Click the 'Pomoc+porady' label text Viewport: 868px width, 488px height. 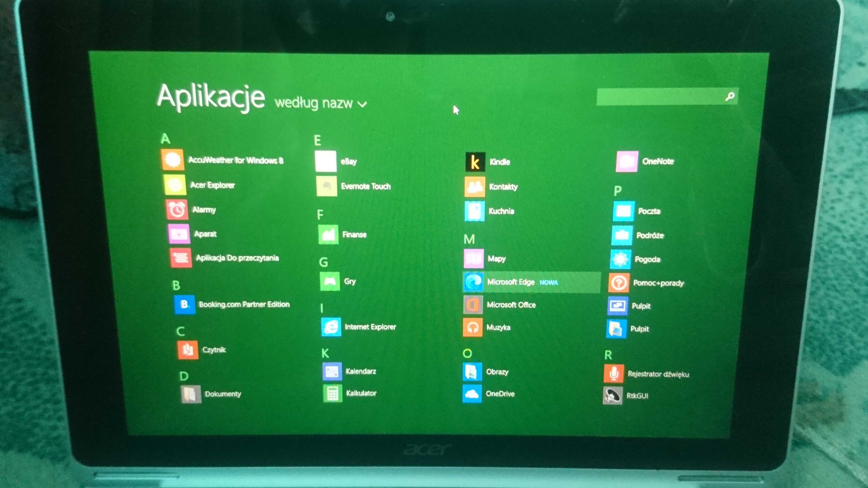pos(658,283)
